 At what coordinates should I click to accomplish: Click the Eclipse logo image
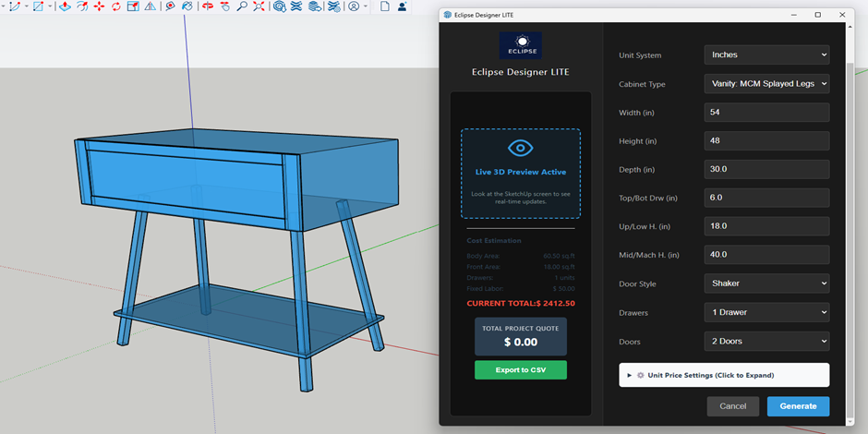(521, 45)
